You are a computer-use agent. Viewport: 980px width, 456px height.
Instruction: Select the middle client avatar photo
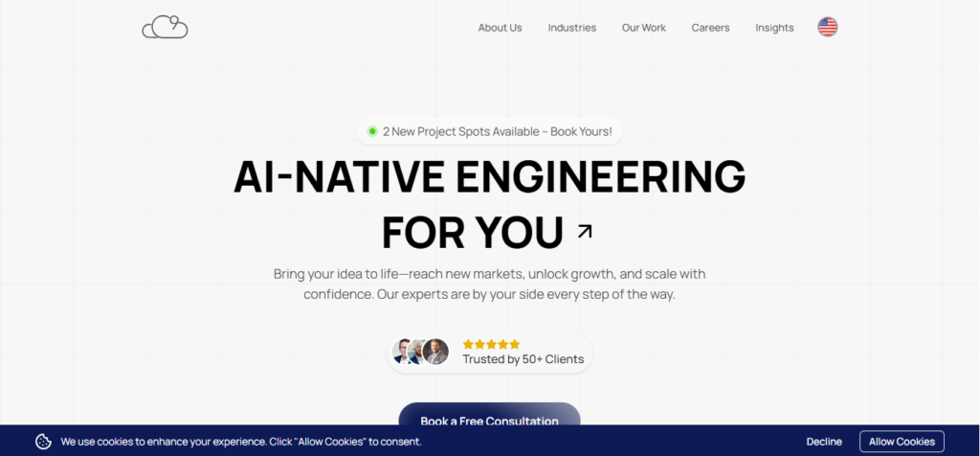(418, 352)
